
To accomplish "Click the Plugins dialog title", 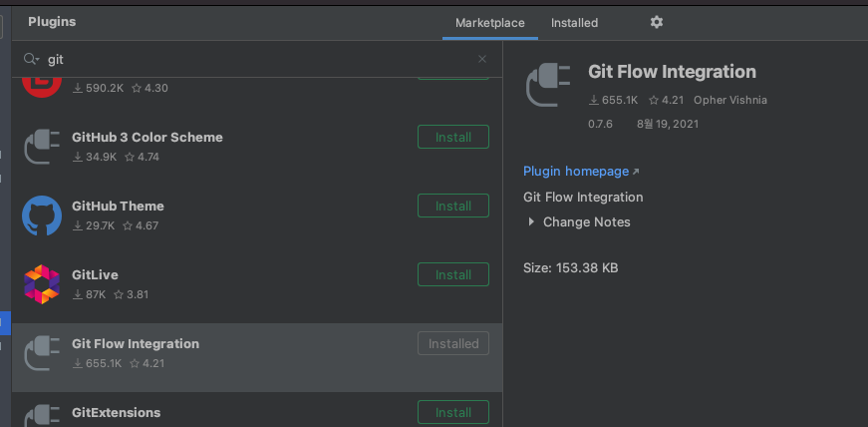I will tap(52, 22).
